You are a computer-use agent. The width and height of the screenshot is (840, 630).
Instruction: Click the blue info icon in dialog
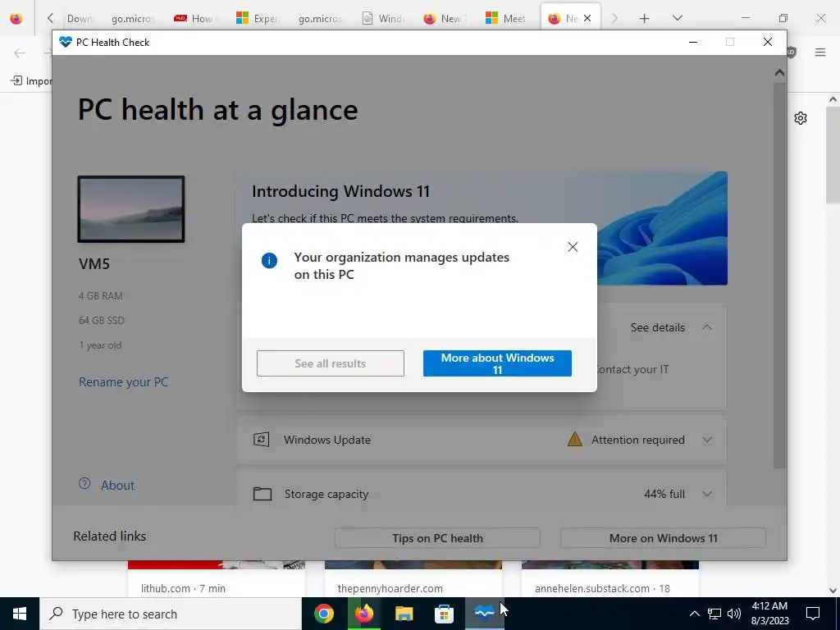[x=269, y=261]
